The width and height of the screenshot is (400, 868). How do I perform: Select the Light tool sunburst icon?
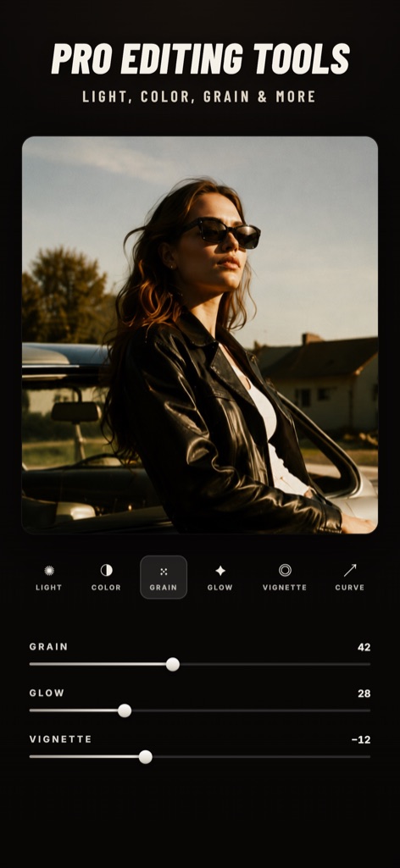pos(49,570)
